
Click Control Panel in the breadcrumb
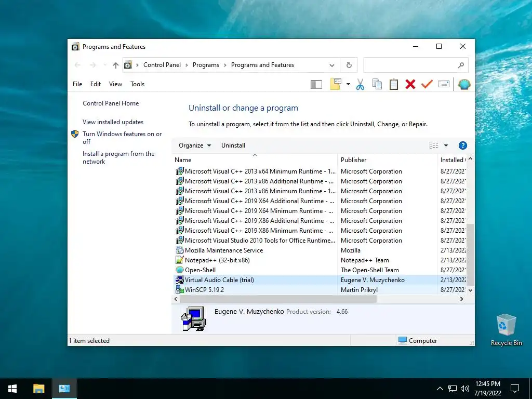point(162,65)
